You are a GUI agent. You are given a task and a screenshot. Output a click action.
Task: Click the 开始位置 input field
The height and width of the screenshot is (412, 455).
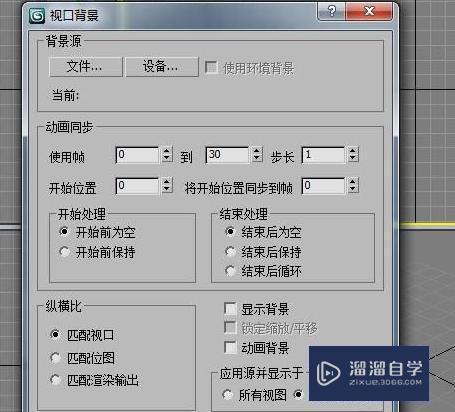137,186
